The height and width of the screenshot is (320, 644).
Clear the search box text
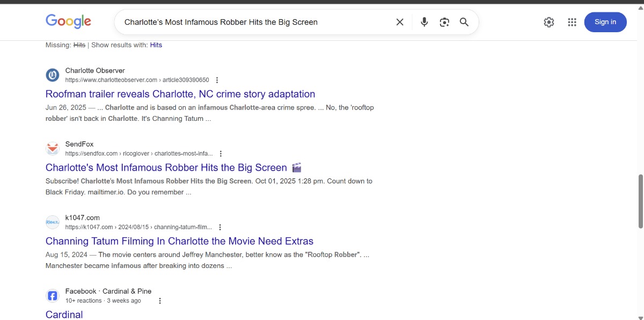[x=400, y=22]
